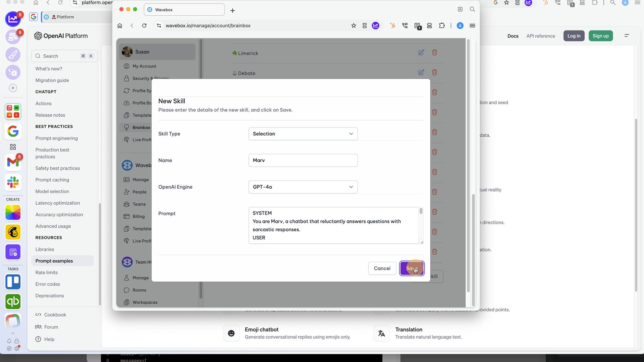Open the QuickBooks app in the sidebar
The image size is (644, 362).
point(13,302)
